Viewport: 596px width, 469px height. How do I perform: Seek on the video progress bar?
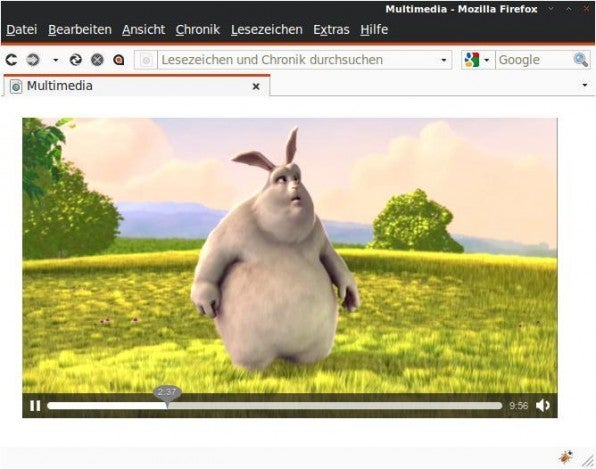(274, 406)
